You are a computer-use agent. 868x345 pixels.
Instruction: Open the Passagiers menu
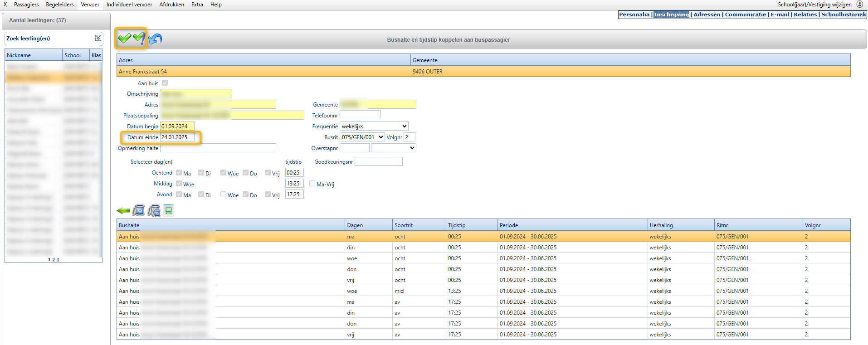[x=26, y=5]
